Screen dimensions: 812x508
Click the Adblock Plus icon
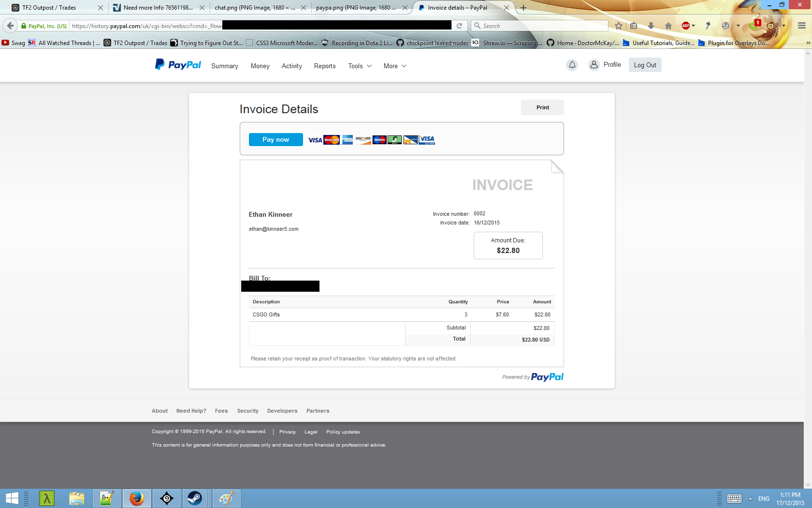tap(685, 26)
